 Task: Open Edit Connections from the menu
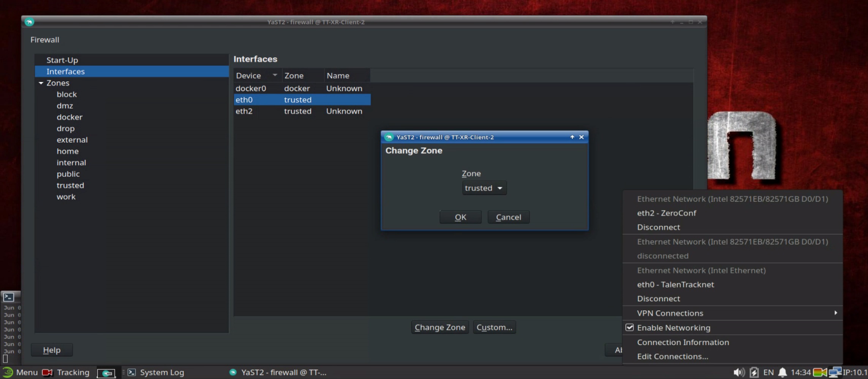click(x=672, y=356)
